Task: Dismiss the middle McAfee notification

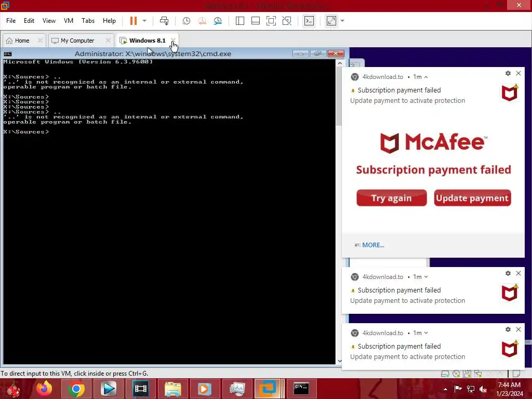Action: [518, 273]
